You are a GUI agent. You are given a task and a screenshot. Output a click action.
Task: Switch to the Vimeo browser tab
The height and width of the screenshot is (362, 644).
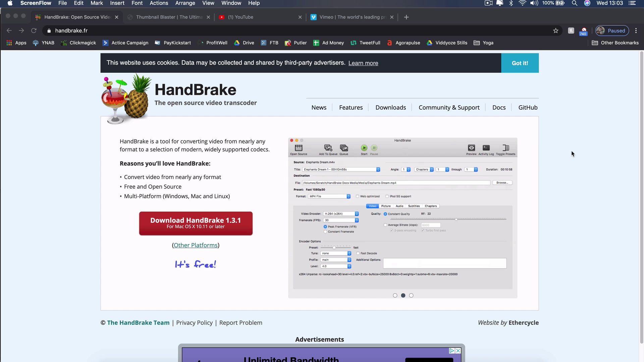coord(352,17)
